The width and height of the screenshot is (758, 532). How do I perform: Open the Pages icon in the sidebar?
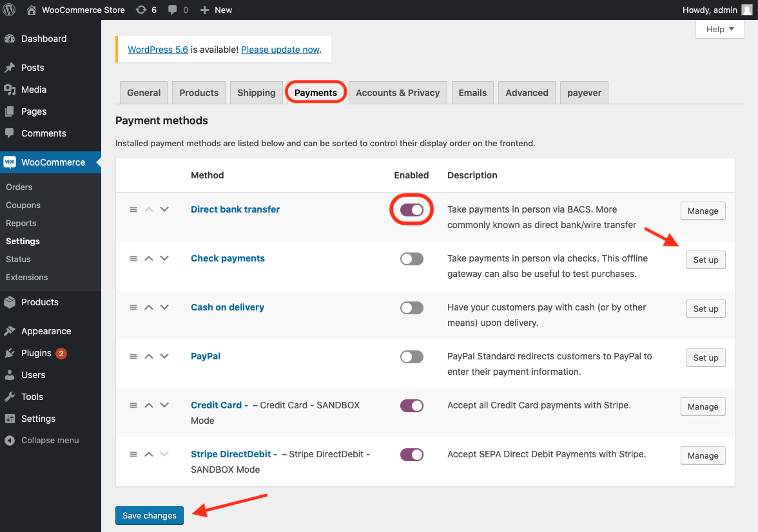coord(10,111)
